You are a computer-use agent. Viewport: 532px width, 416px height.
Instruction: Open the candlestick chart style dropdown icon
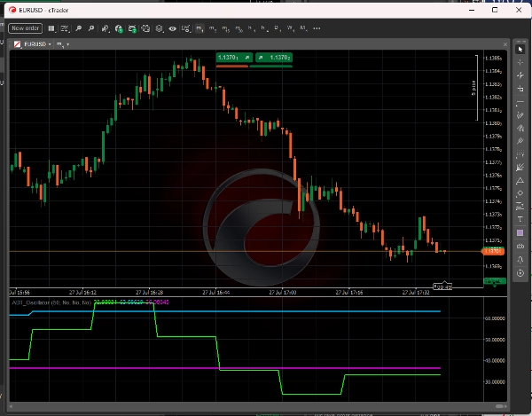[106, 28]
